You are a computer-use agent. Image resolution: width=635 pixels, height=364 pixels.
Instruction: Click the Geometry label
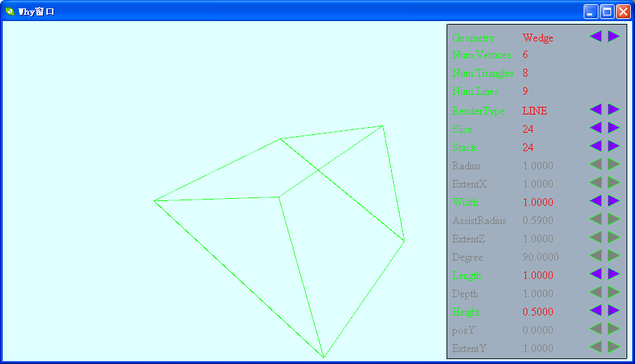[473, 38]
